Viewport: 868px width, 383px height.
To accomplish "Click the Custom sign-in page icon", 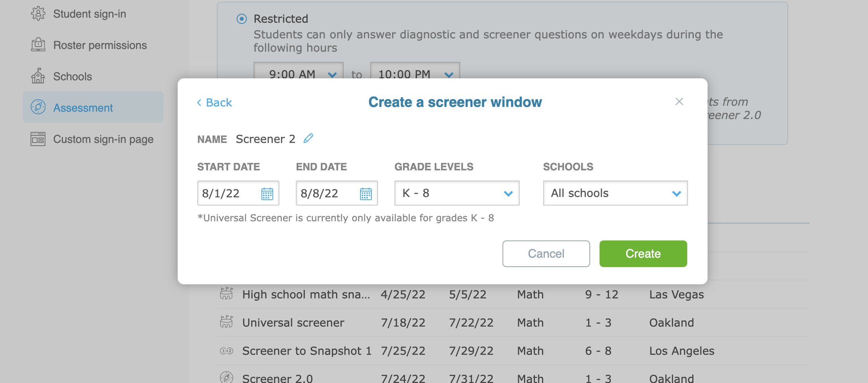I will [38, 139].
